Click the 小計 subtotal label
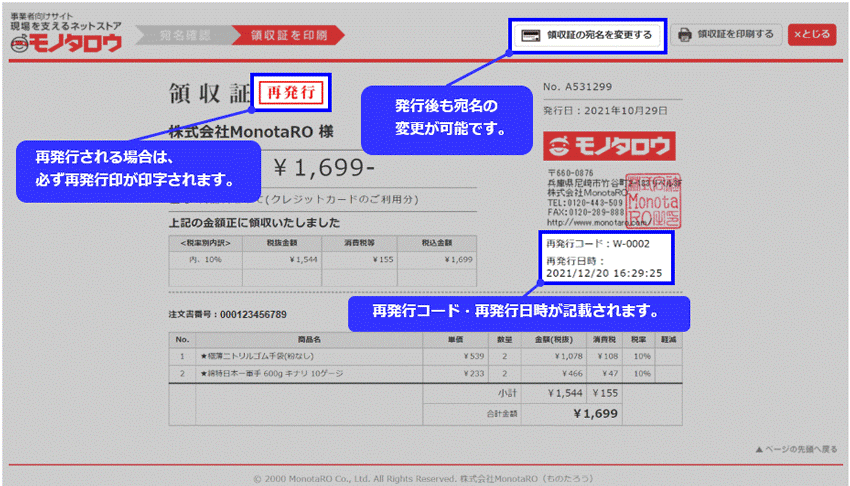 click(507, 393)
